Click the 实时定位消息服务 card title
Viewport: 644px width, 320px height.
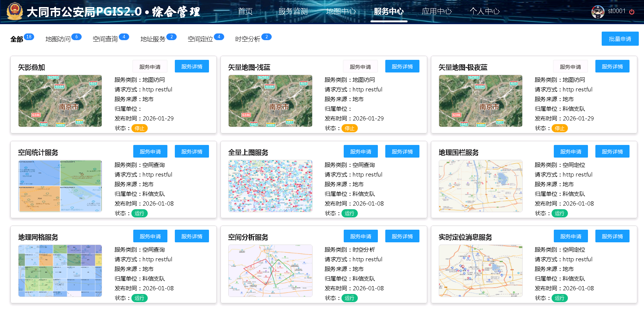465,237
